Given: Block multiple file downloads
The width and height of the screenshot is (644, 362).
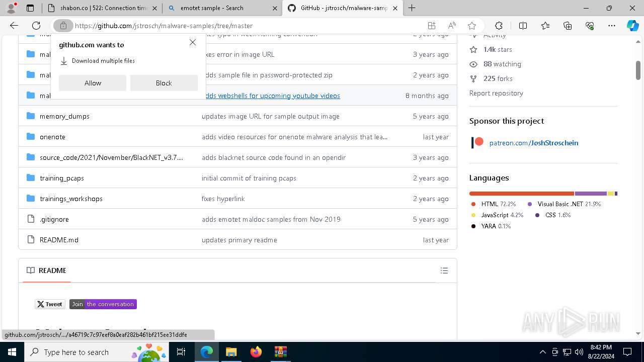Looking at the screenshot, I should (x=164, y=83).
